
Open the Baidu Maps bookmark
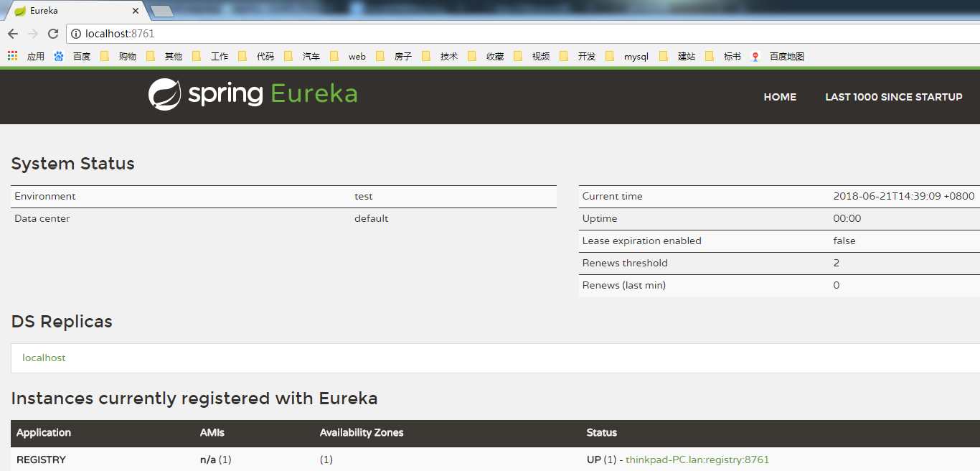(x=778, y=56)
